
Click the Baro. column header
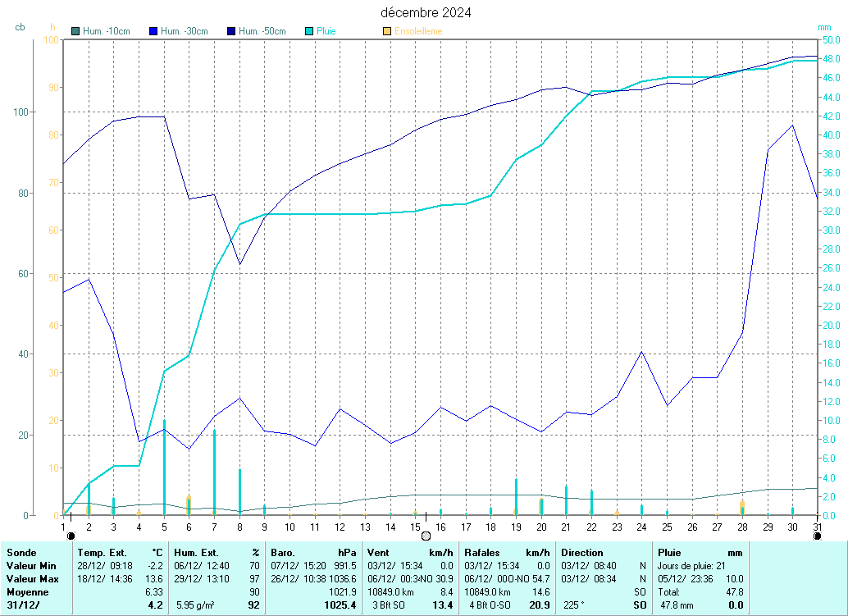(283, 553)
